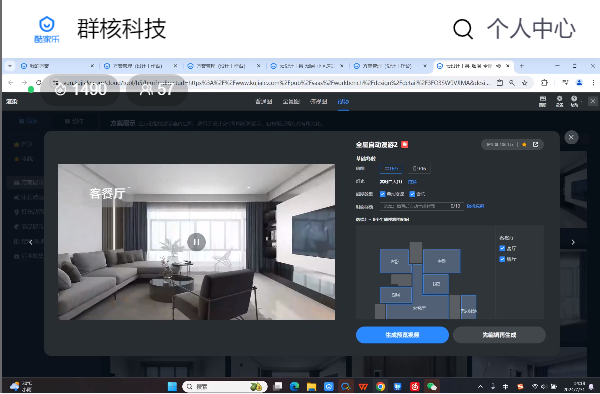Toggle the first checkbox above the text input
This screenshot has height=394, width=600.
pos(382,194)
